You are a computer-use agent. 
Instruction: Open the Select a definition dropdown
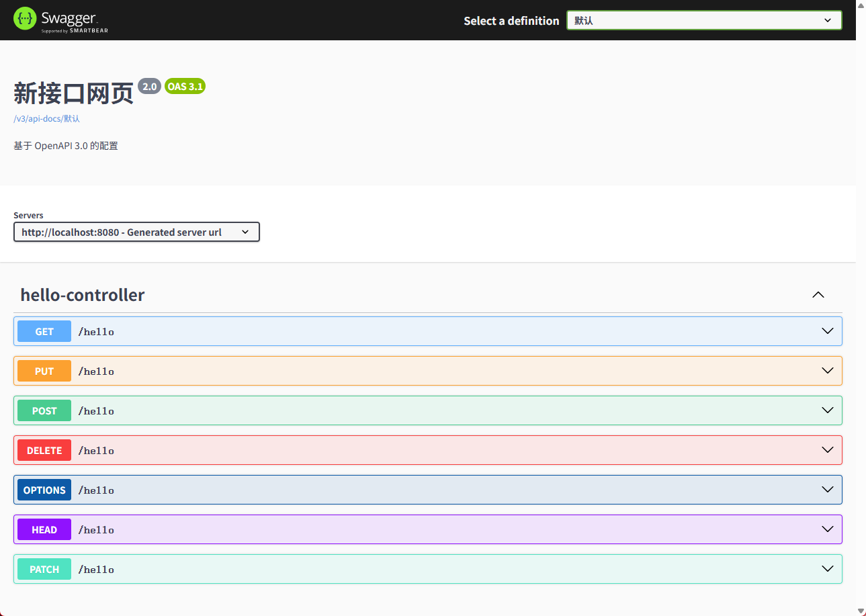pyautogui.click(x=704, y=20)
